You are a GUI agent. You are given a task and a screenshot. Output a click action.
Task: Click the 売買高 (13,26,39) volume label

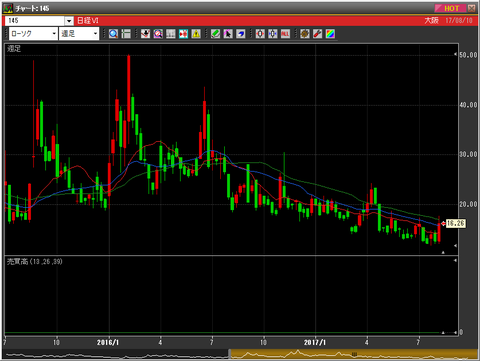click(x=35, y=262)
